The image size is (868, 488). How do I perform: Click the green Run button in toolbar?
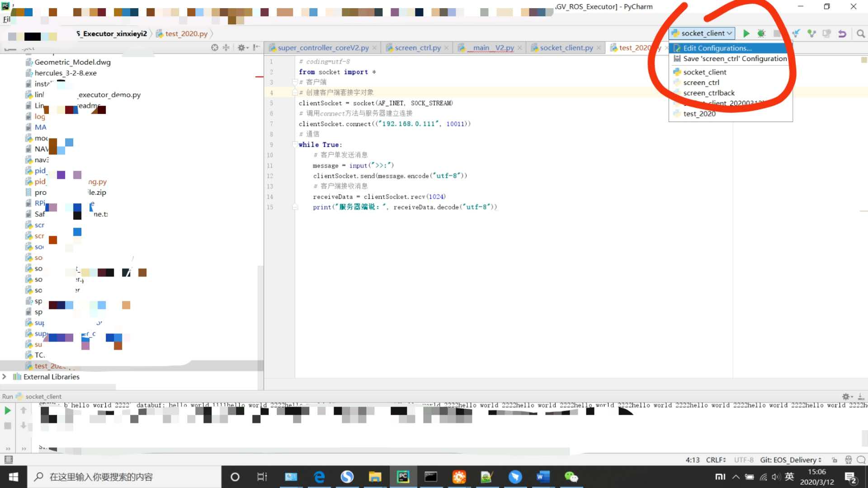(746, 33)
